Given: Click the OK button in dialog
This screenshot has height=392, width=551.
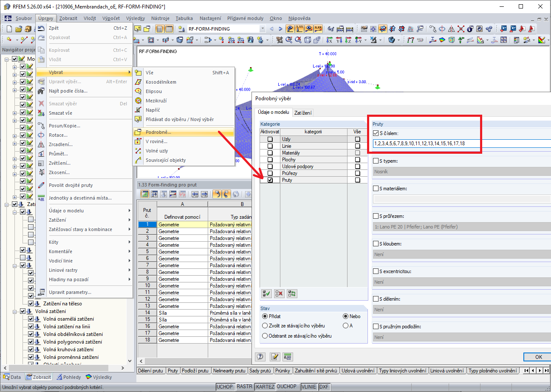Looking at the screenshot, I should coord(538,357).
